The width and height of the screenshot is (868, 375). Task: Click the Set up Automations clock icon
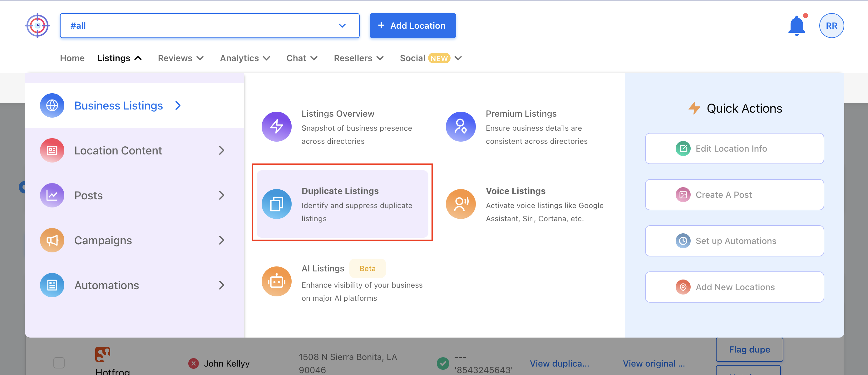(683, 241)
